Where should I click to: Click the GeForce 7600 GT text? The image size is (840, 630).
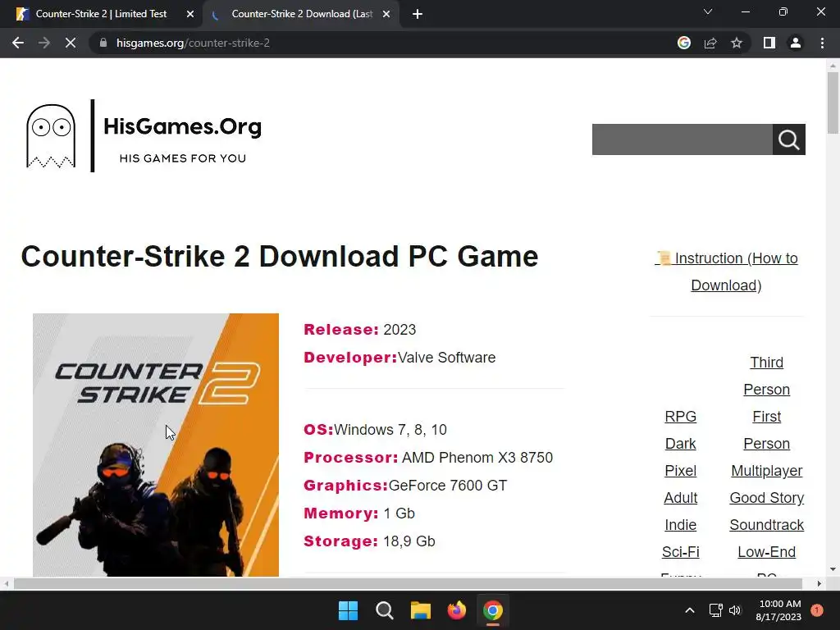(x=448, y=486)
